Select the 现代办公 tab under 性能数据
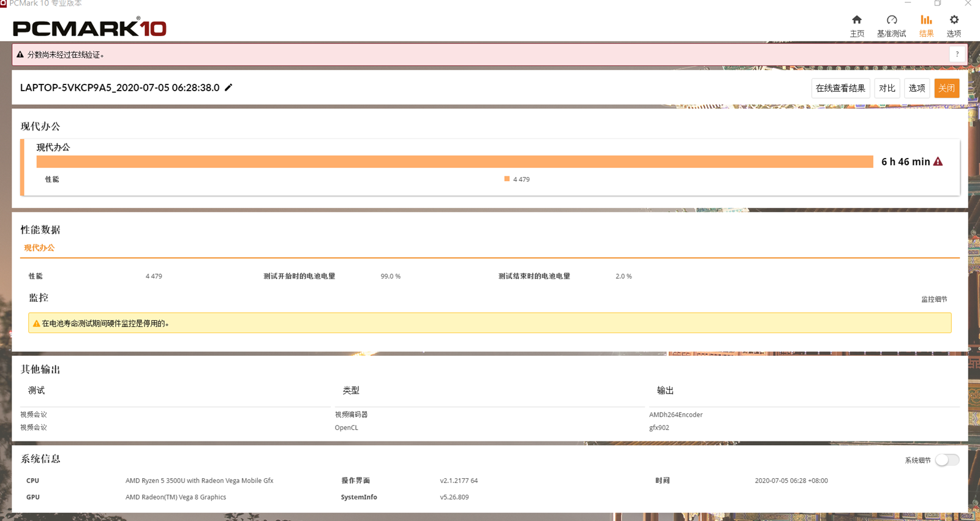The height and width of the screenshot is (521, 980). (x=39, y=248)
